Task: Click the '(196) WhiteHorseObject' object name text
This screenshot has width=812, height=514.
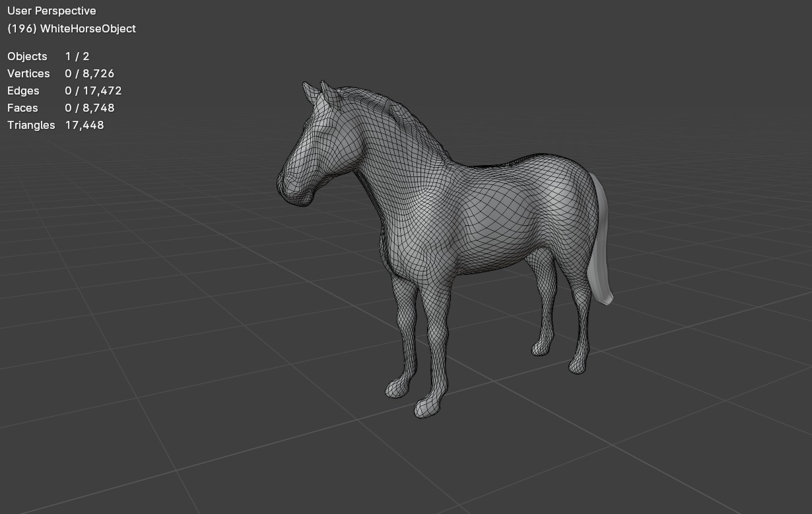Action: (71, 28)
